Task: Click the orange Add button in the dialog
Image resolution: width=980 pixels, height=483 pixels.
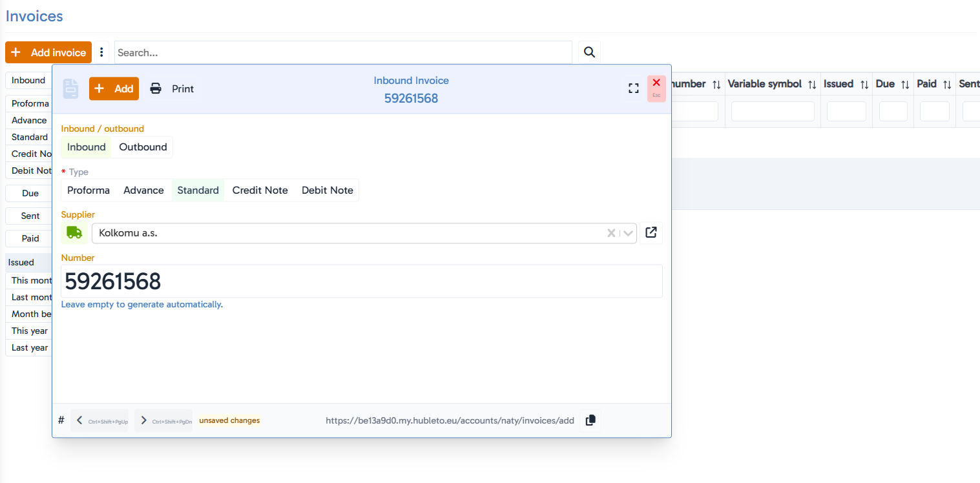Action: (x=114, y=88)
